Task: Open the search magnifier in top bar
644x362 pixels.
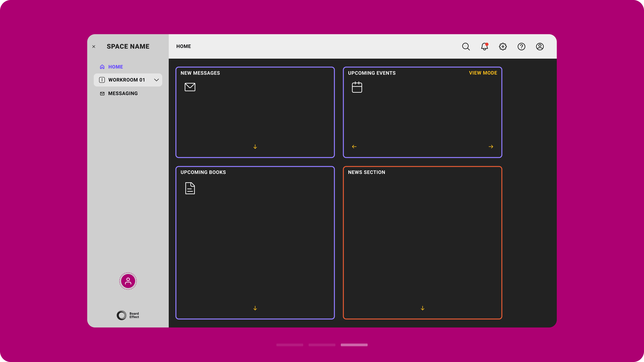Action: point(466,46)
